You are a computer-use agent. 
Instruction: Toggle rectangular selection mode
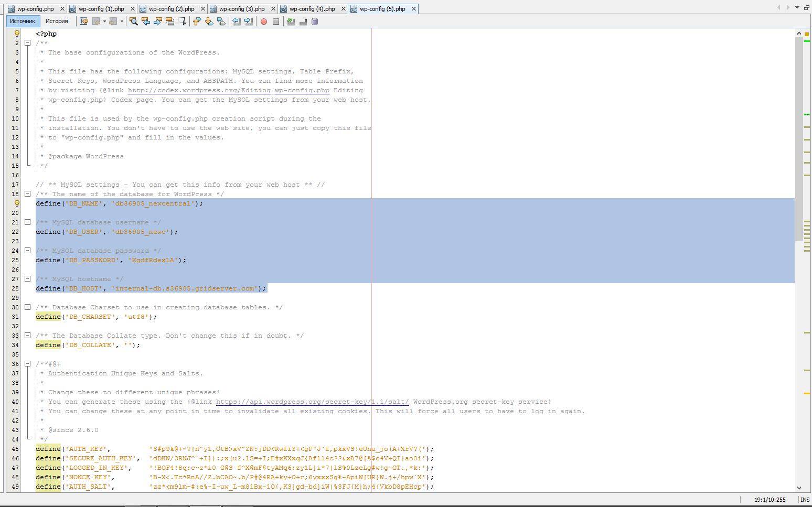coord(181,21)
